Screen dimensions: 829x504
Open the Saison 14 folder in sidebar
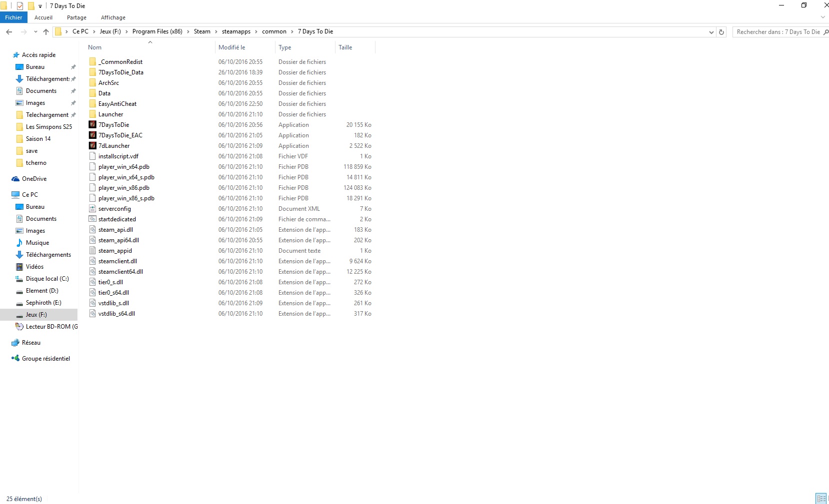(x=38, y=139)
